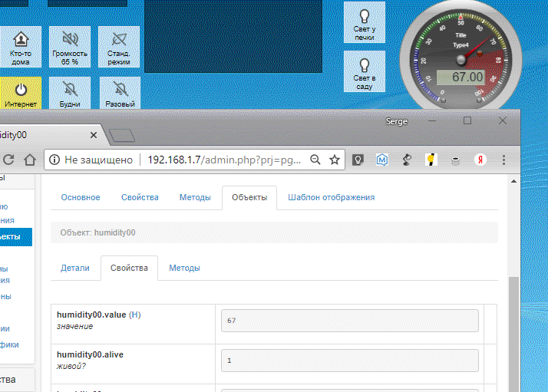Screen dimensions: 548x392
Task: Open the inner Методы tab beside Свойства
Action: (x=184, y=268)
